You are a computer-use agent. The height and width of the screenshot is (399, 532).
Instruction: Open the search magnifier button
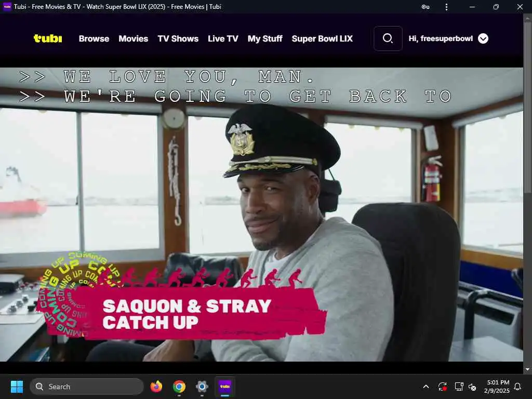pyautogui.click(x=388, y=38)
